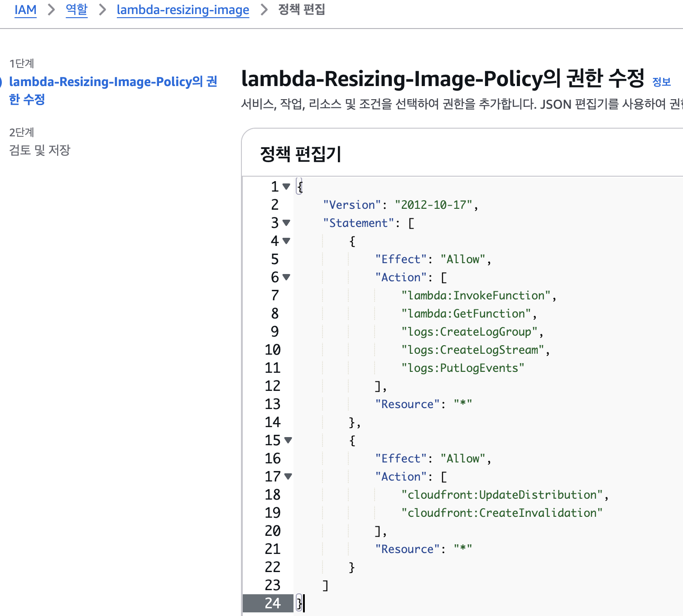Click the 정책 편집기 panel heading
The image size is (683, 616).
[x=300, y=154]
